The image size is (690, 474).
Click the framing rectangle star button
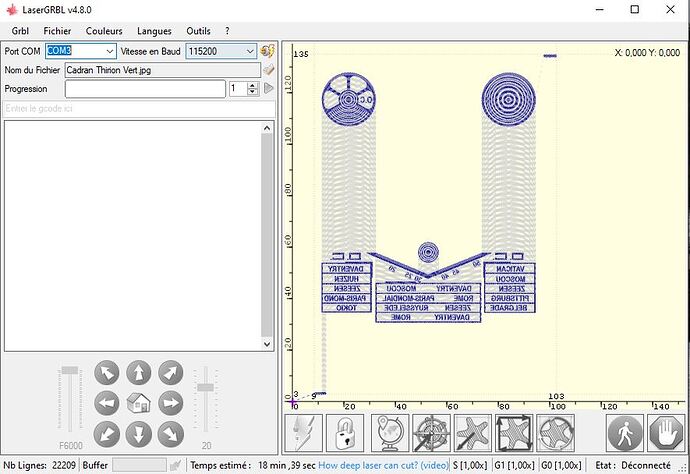tap(514, 433)
